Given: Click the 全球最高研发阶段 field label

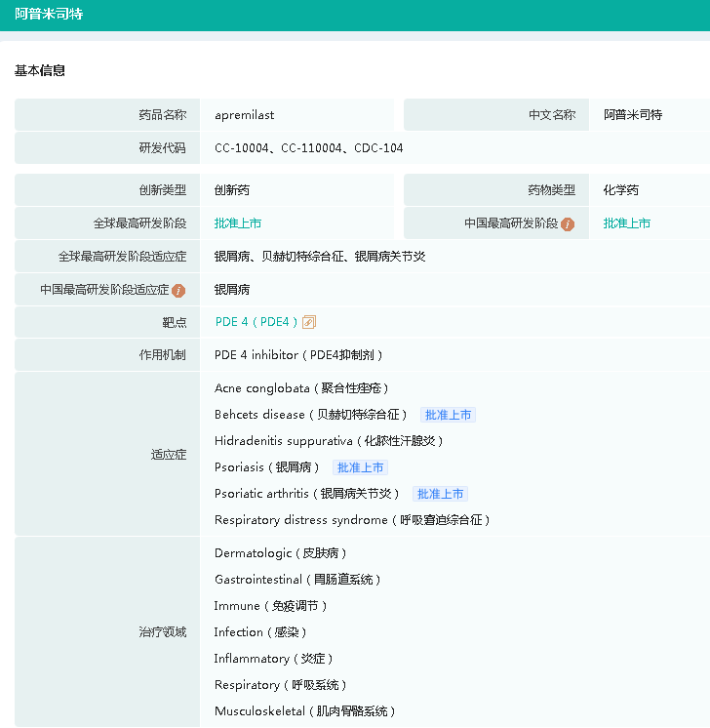Looking at the screenshot, I should [139, 223].
